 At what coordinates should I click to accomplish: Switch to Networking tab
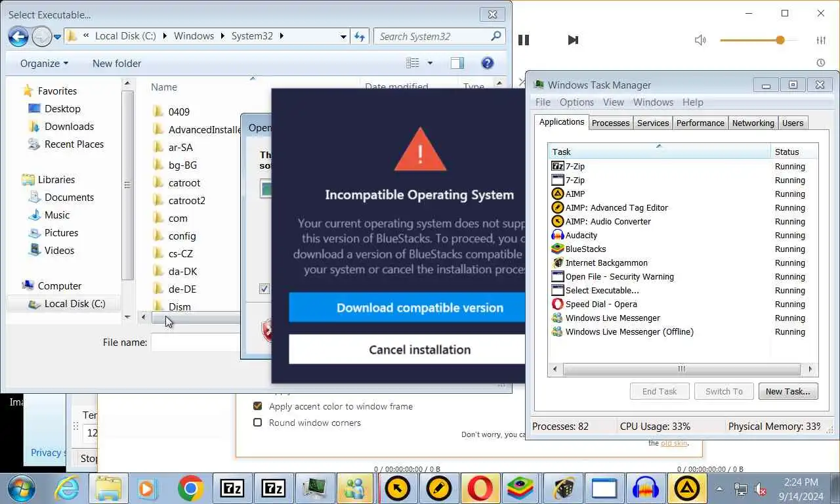point(753,123)
